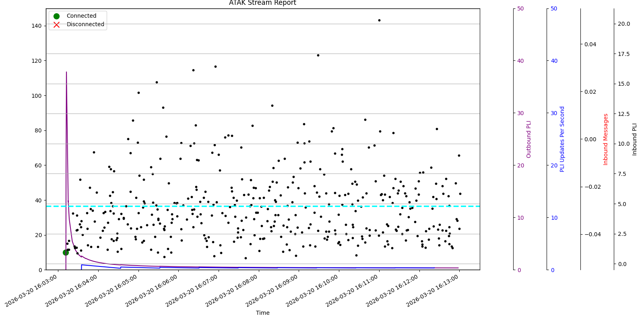The width and height of the screenshot is (644, 322).
Task: Click the 140 tick on the left axis
Action: tap(37, 26)
